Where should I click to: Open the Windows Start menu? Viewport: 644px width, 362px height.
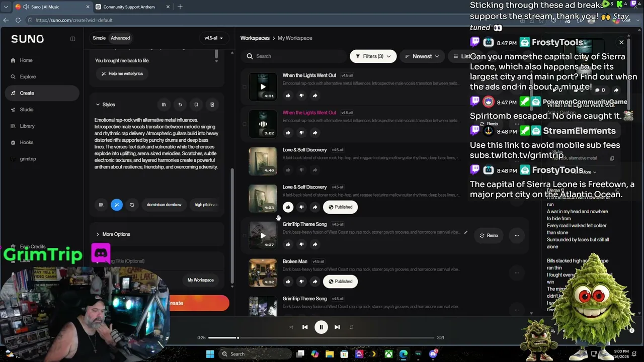[210, 354]
